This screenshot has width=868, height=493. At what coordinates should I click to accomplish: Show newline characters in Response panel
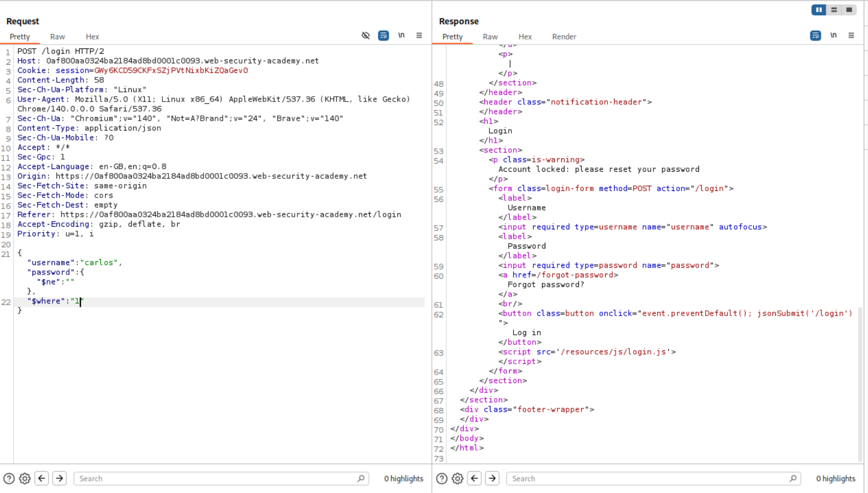(833, 36)
